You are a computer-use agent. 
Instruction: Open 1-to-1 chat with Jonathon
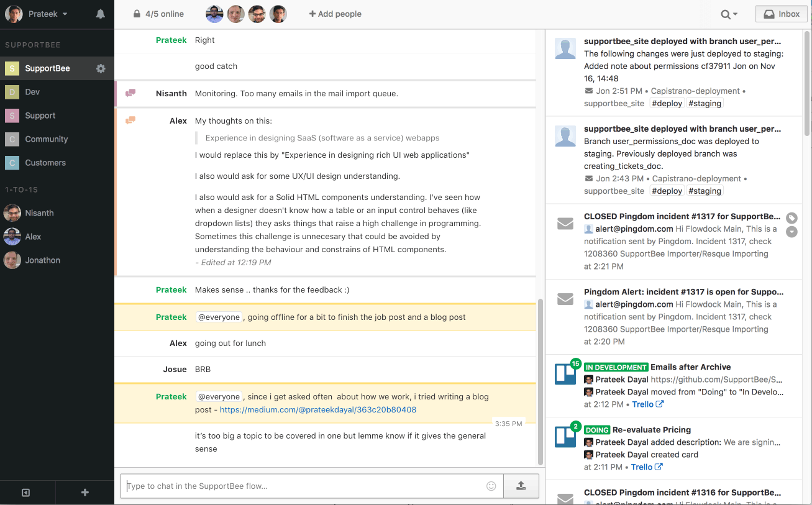(x=42, y=260)
